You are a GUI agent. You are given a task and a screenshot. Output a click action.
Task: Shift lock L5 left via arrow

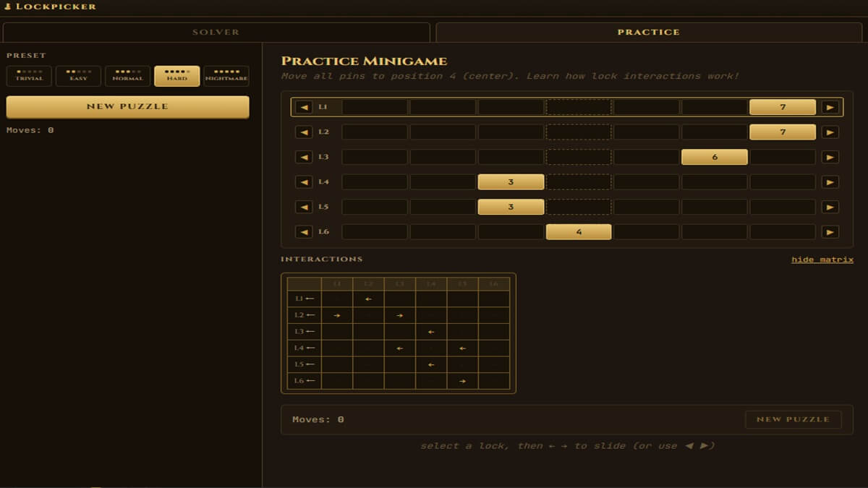(x=305, y=207)
